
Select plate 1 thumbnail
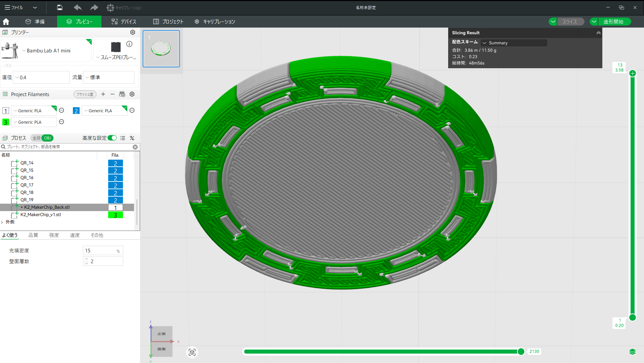(161, 49)
